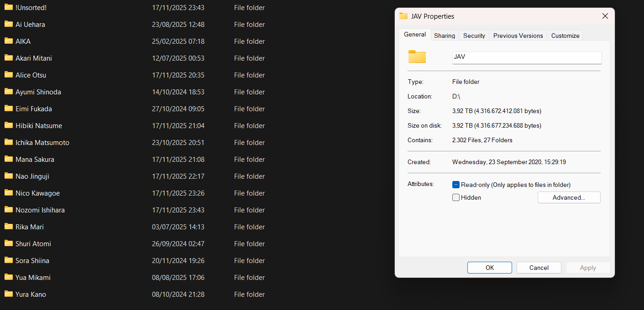The height and width of the screenshot is (310, 644).
Task: Enable the Hidden attribute checkbox
Action: point(456,197)
